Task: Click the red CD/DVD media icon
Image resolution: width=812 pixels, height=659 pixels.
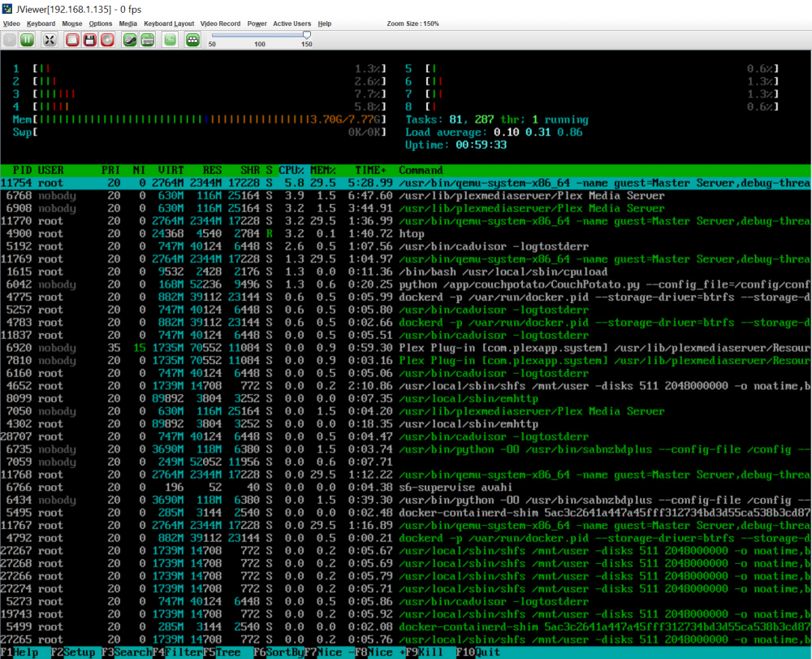Action: click(x=107, y=40)
